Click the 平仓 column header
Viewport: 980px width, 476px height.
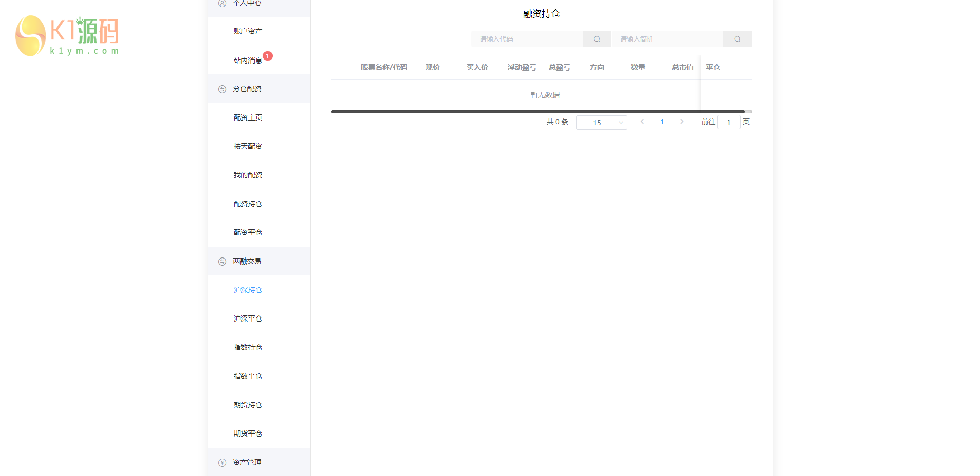pyautogui.click(x=713, y=67)
